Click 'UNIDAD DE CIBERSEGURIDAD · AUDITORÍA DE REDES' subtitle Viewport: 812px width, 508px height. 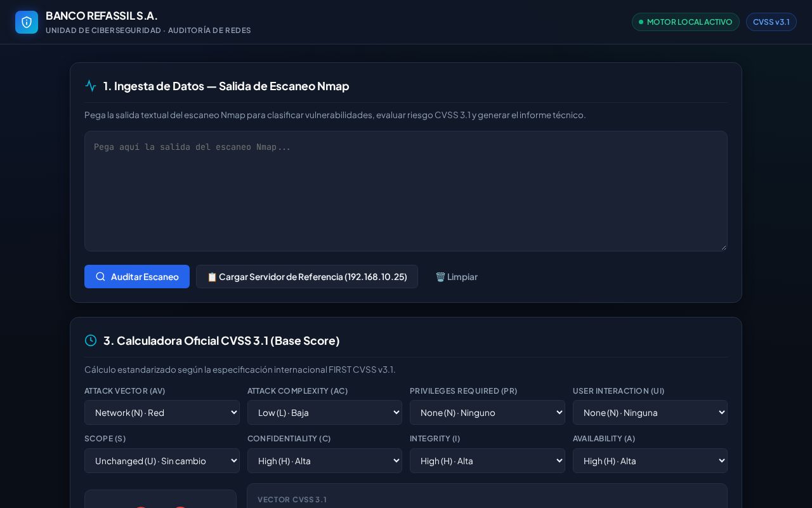tap(148, 30)
